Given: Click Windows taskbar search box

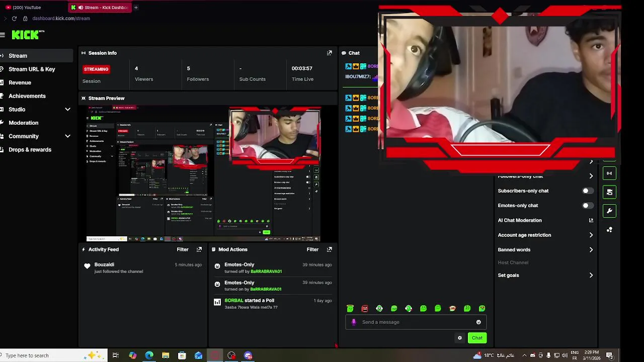Looking at the screenshot, I should [53, 355].
